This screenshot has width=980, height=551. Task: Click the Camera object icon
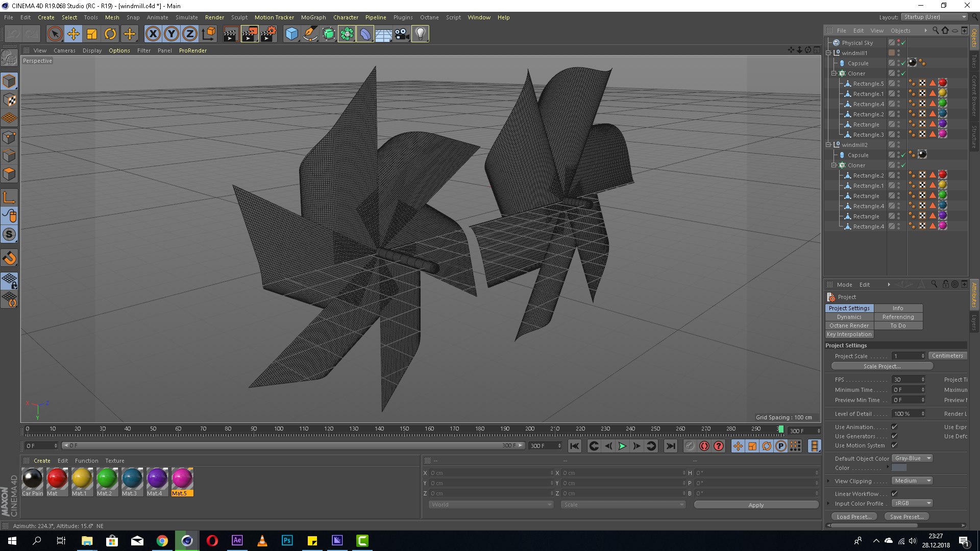click(x=402, y=34)
